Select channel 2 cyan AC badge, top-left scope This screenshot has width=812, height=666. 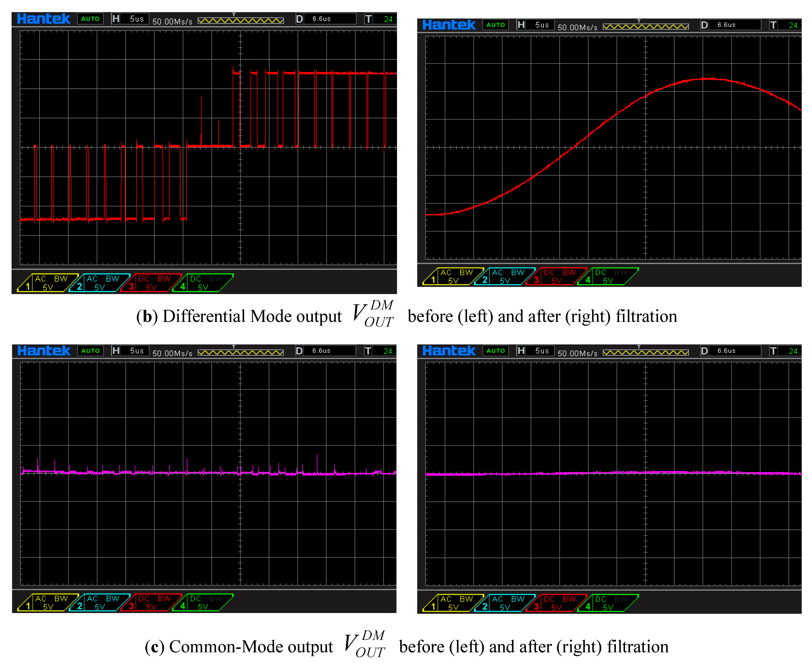click(x=100, y=283)
